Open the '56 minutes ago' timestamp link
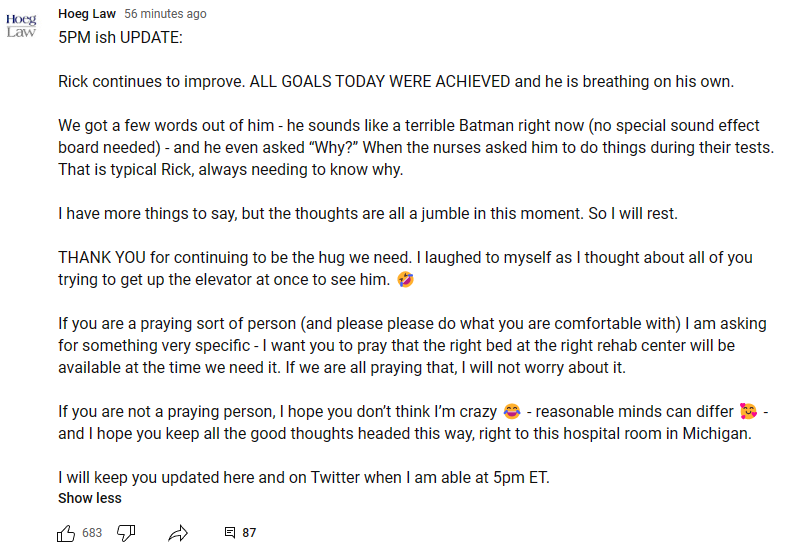This screenshot has width=792, height=550. (x=165, y=14)
